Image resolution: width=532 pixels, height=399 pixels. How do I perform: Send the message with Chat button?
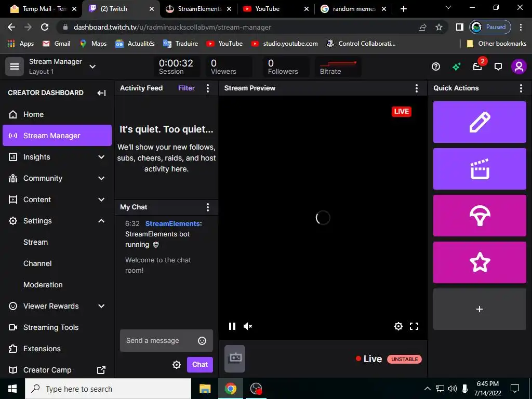click(200, 364)
